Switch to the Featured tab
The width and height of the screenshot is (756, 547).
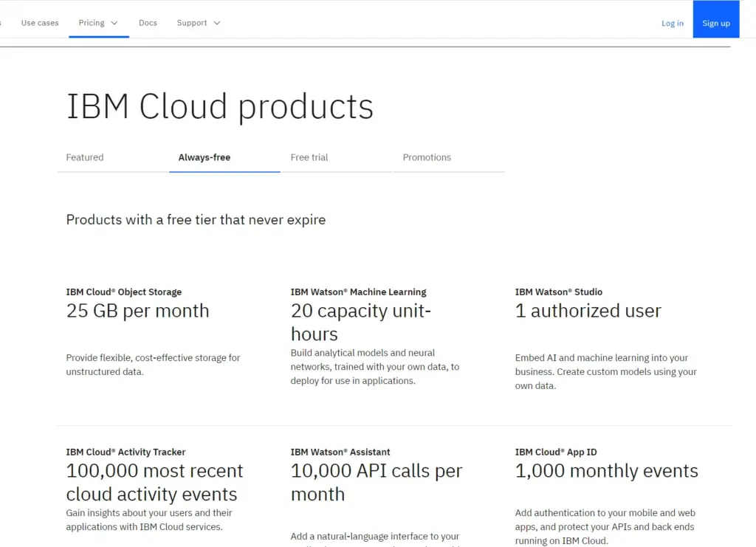coord(112,157)
